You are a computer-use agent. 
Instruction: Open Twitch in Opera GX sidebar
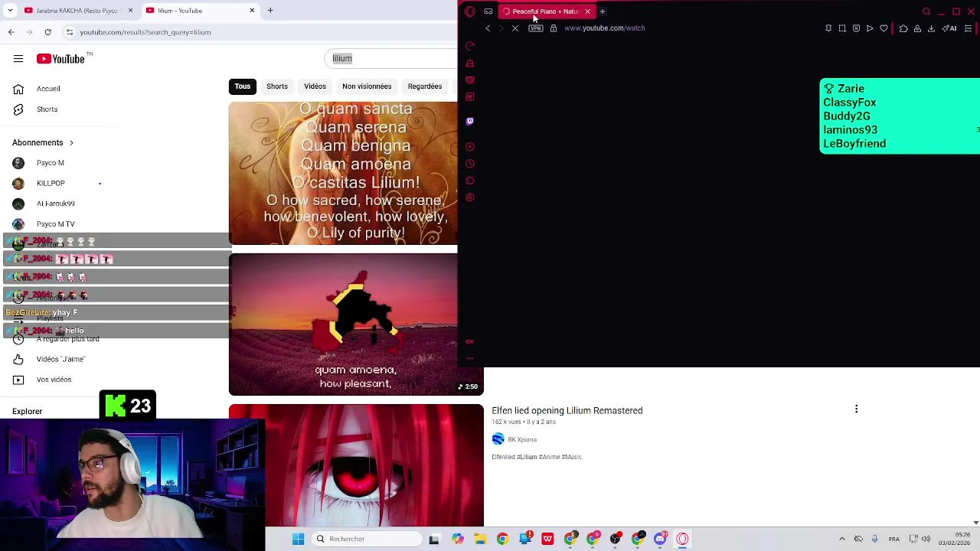point(470,121)
